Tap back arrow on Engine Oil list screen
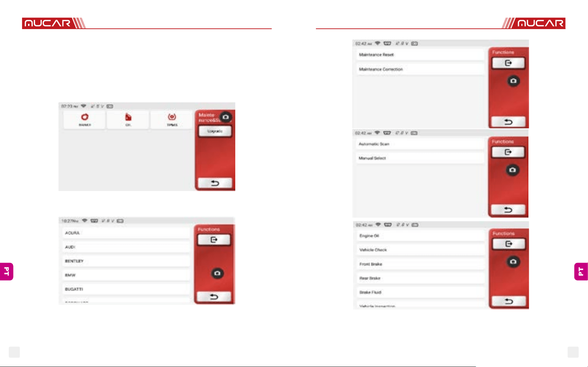This screenshot has height=367, width=588. [x=509, y=301]
